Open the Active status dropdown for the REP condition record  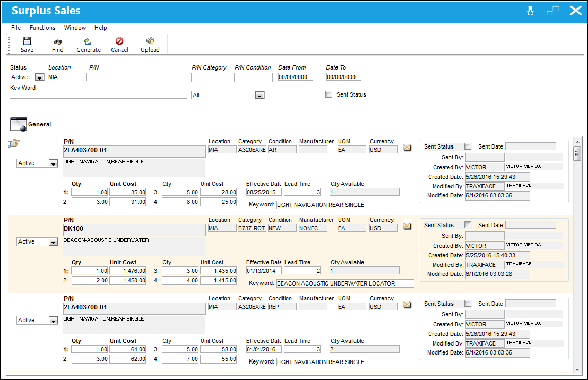[53, 321]
